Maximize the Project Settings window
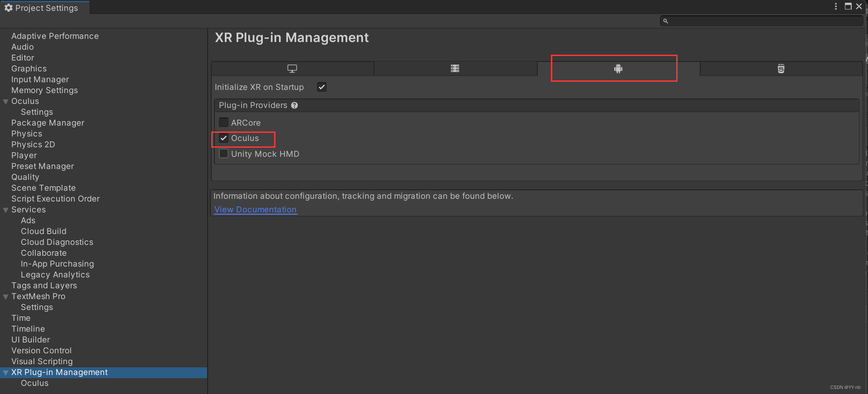Screen dimensions: 868x394 [848, 6]
